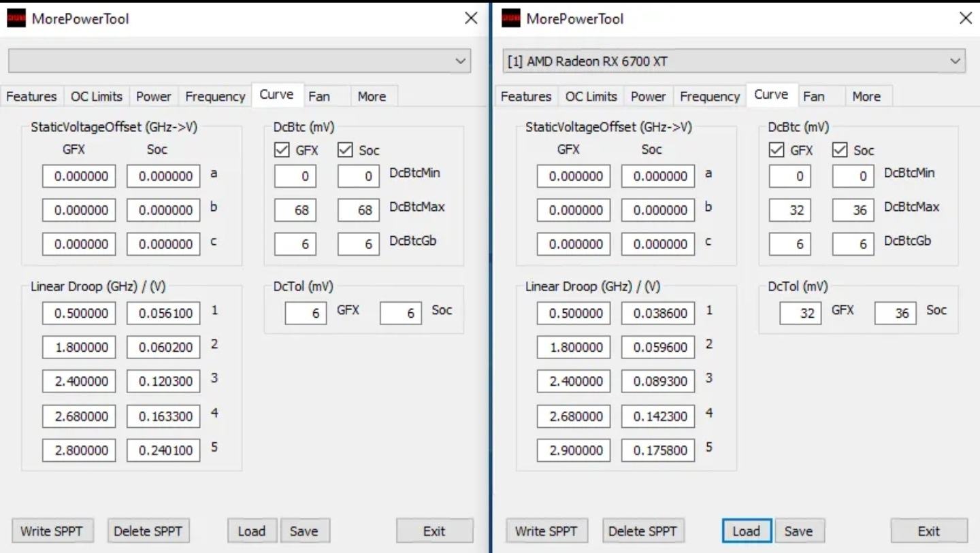The width and height of the screenshot is (980, 553).
Task: Open the AMD Radeon RX 6700 XT dropdown
Action: point(734,61)
